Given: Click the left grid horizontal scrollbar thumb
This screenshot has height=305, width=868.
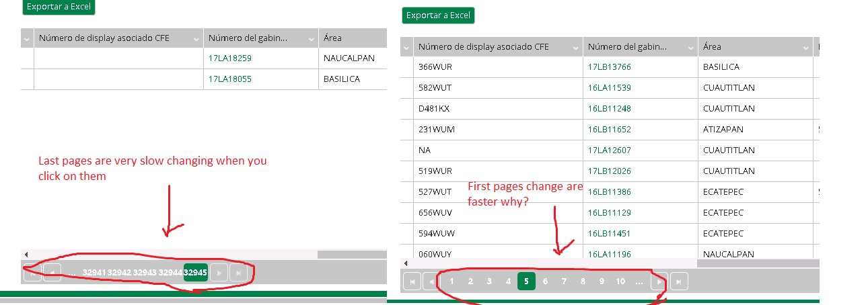Looking at the screenshot, I should [352, 255].
